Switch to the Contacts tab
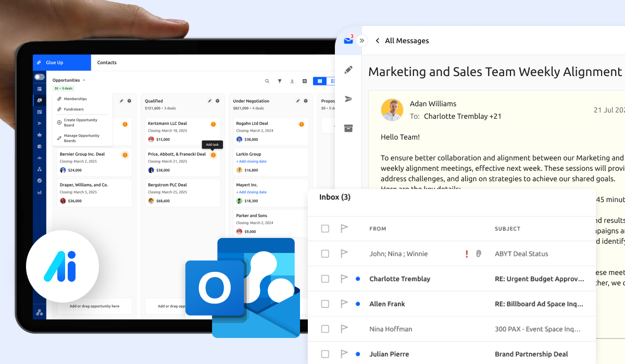625x364 pixels. [x=107, y=62]
